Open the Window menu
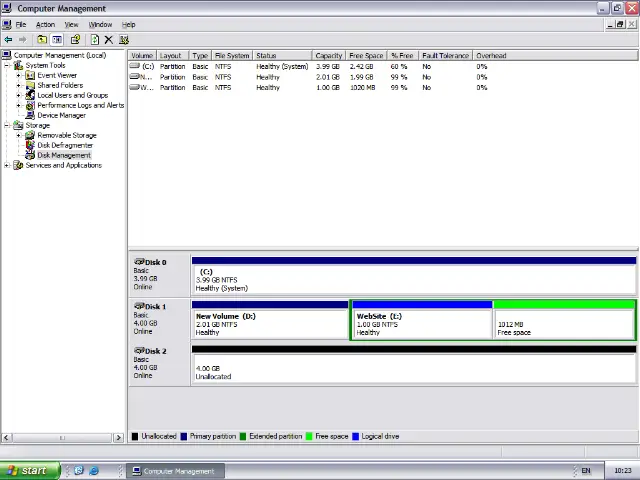 100,24
